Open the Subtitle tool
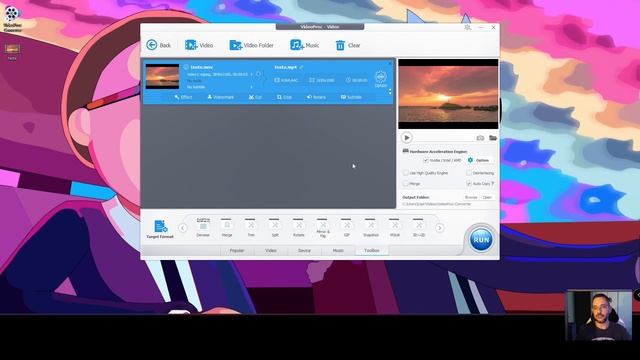Screen dimensions: 640x360 click(x=351, y=97)
